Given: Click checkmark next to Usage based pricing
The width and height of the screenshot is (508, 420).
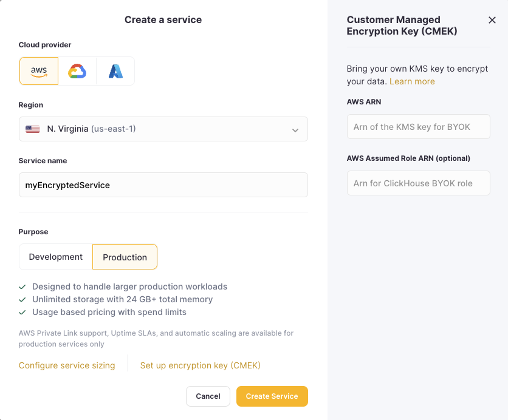Looking at the screenshot, I should pos(22,312).
